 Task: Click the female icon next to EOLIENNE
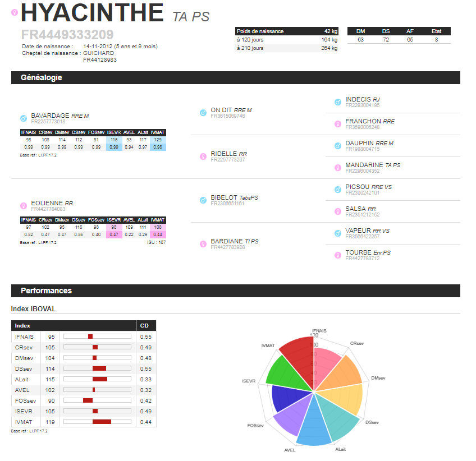pyautogui.click(x=24, y=206)
